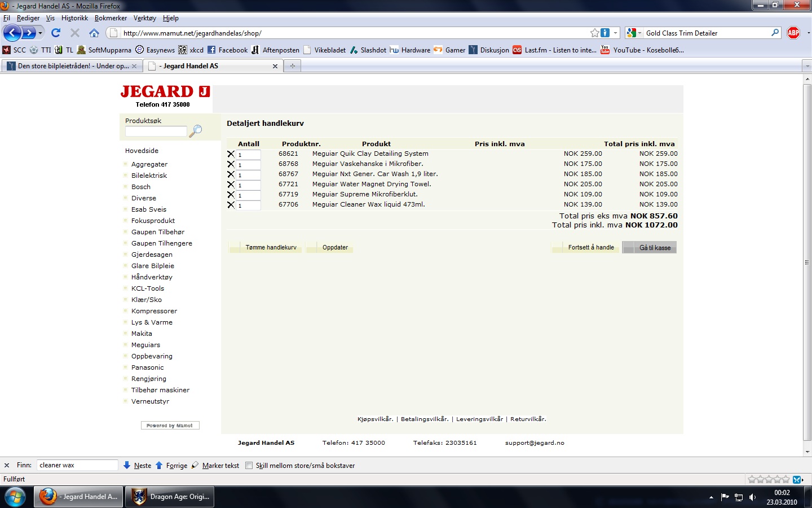Switch to Den store bilpleietråden tab
The image size is (812, 508).
[x=72, y=66]
